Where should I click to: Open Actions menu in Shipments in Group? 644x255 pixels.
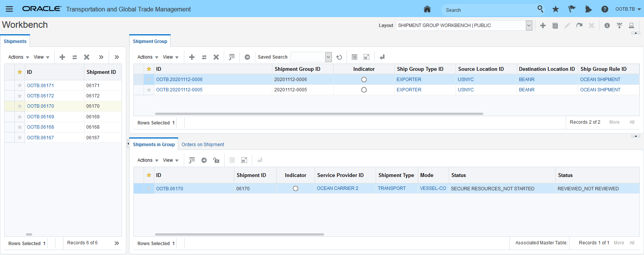(x=148, y=160)
